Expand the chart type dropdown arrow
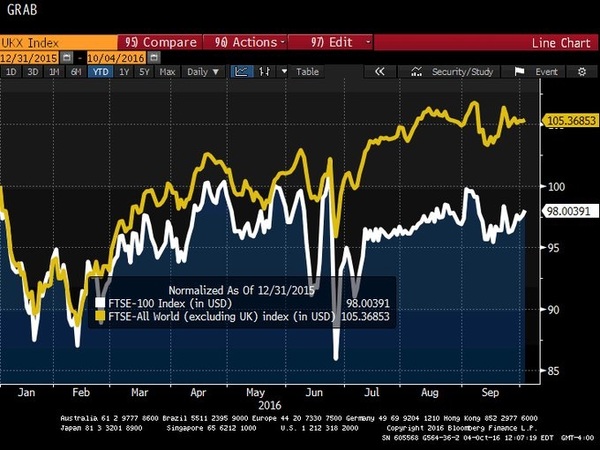The image size is (600, 450). pos(282,72)
